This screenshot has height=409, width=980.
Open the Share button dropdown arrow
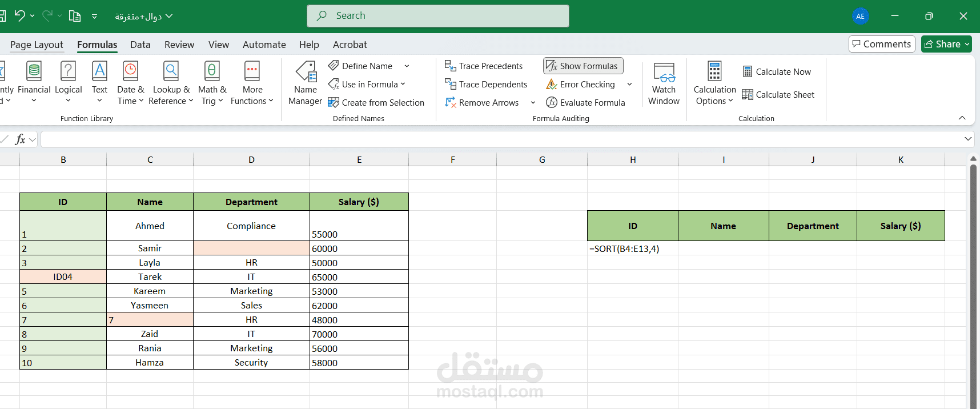pyautogui.click(x=967, y=45)
